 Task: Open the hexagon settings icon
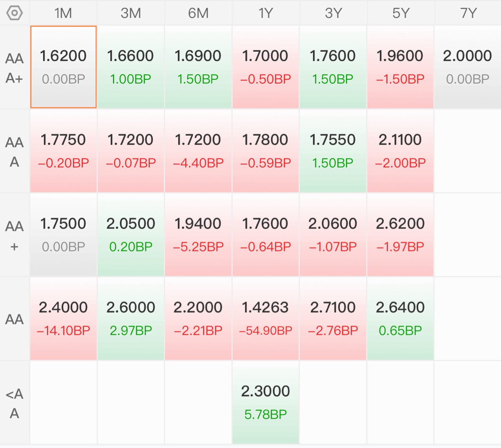click(x=15, y=13)
